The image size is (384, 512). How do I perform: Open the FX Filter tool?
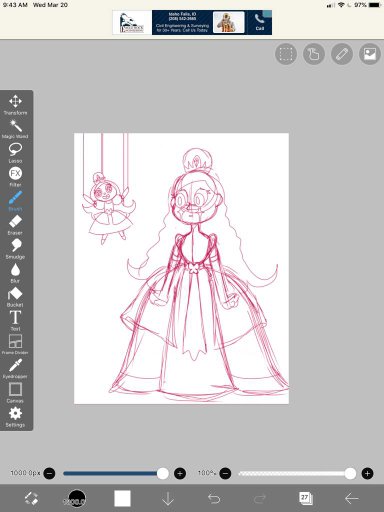15,177
